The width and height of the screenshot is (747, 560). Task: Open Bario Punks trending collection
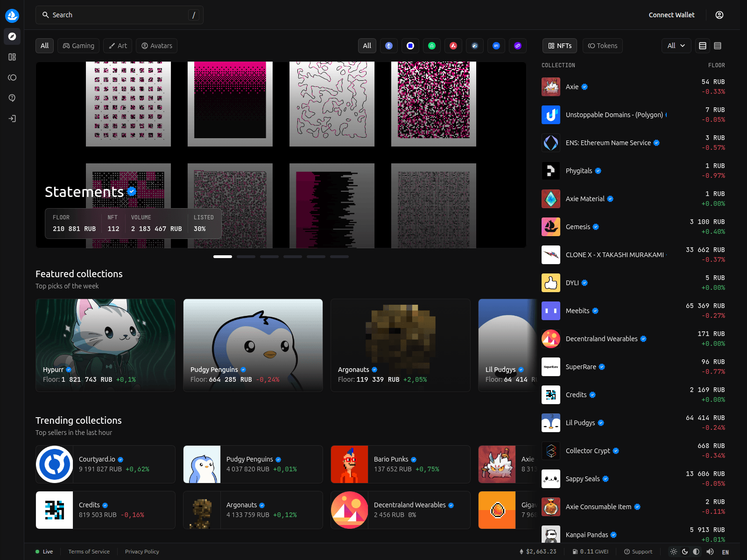click(401, 464)
